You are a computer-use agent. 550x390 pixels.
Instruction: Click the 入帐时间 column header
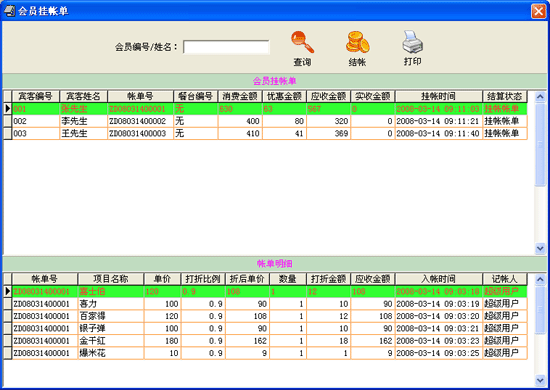point(438,279)
